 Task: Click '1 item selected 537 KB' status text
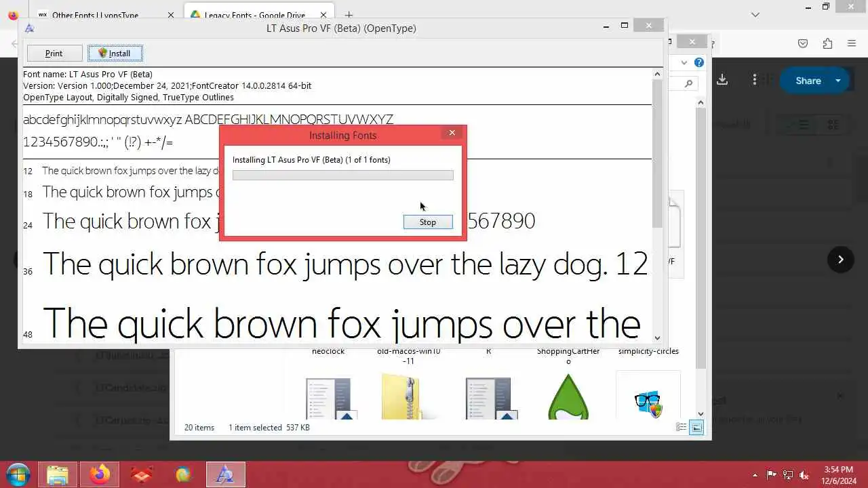[x=269, y=428]
